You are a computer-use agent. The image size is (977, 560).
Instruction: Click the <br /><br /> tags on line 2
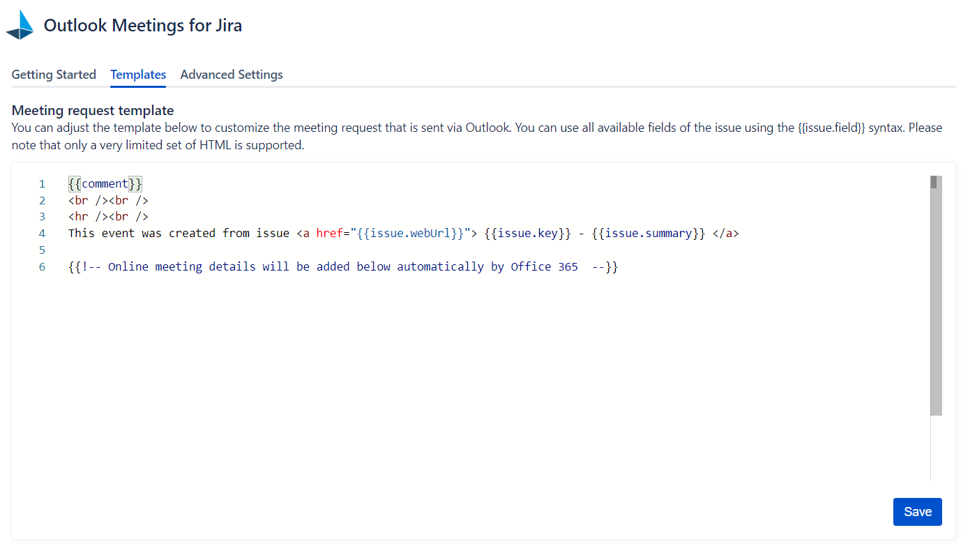[x=108, y=200]
